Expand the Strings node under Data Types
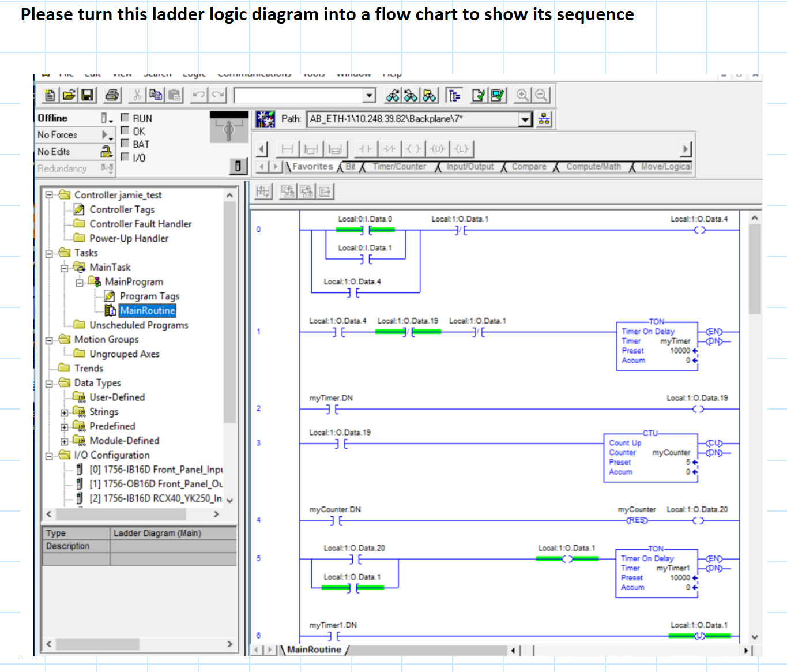 tap(65, 412)
